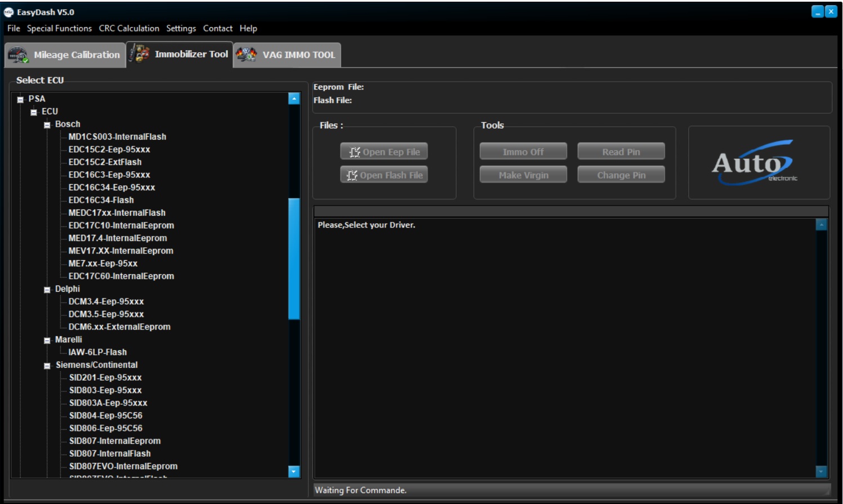Click the VAG IMMO TOOL car icon
Screen dimensions: 843x504
pyautogui.click(x=246, y=55)
